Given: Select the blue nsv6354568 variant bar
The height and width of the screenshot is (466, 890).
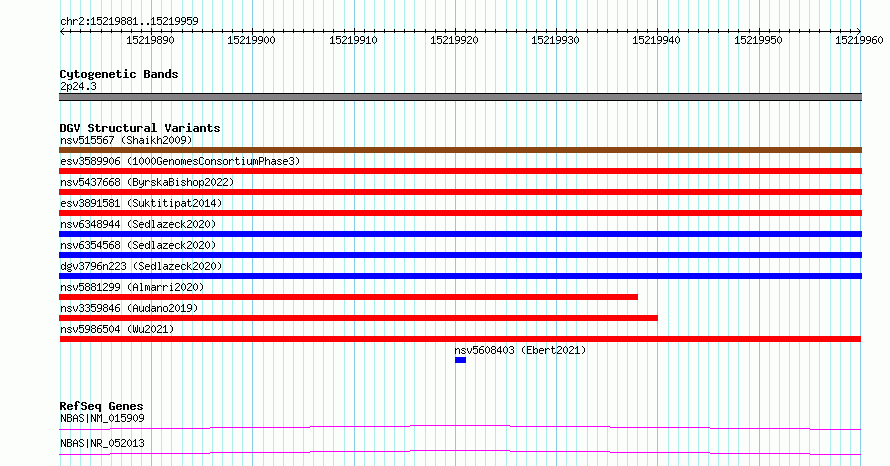Looking at the screenshot, I should pyautogui.click(x=460, y=255).
